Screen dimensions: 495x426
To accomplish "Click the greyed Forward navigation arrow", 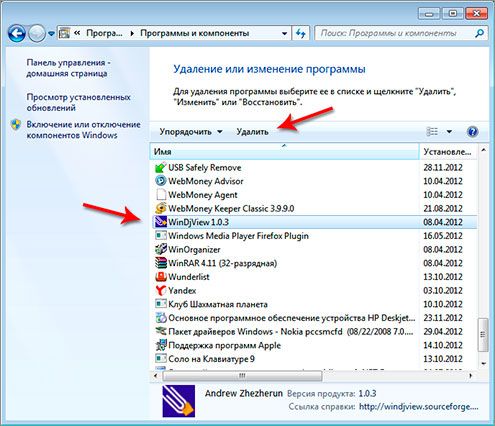I will 37,33.
